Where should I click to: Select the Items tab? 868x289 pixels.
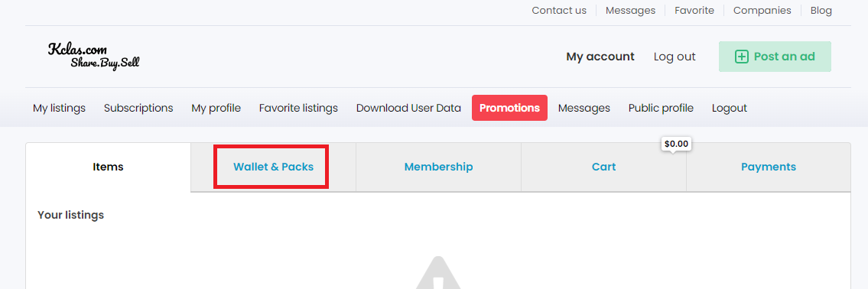click(108, 167)
